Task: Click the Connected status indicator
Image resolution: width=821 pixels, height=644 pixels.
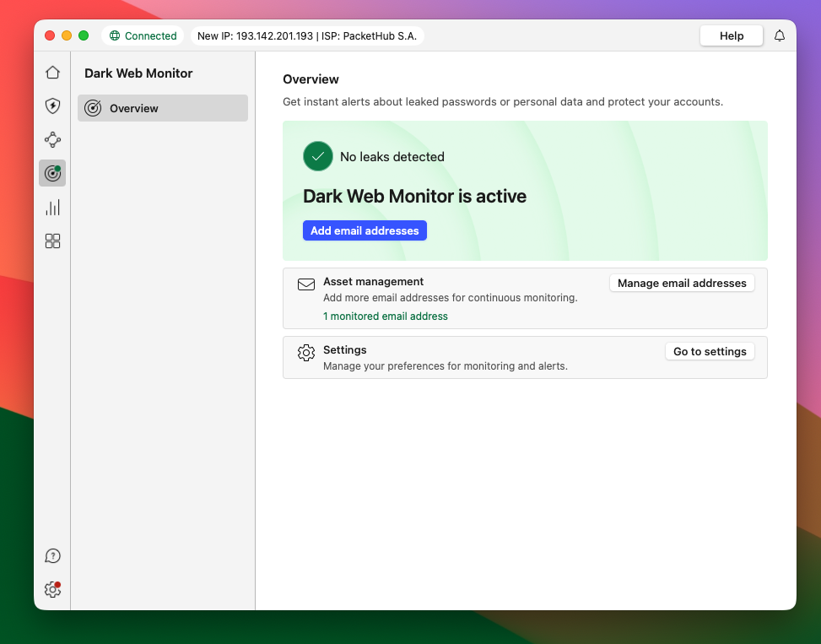Action: [143, 35]
